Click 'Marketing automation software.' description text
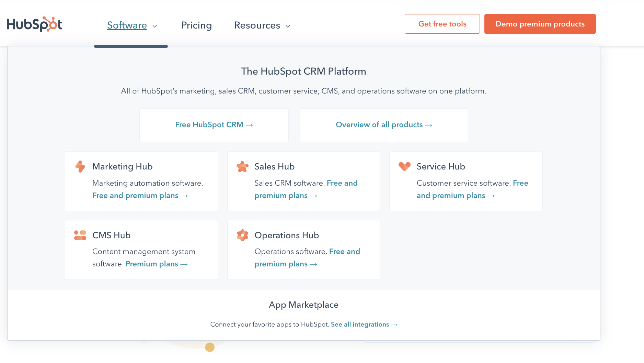Image resolution: width=644 pixels, height=363 pixels. coord(148,183)
